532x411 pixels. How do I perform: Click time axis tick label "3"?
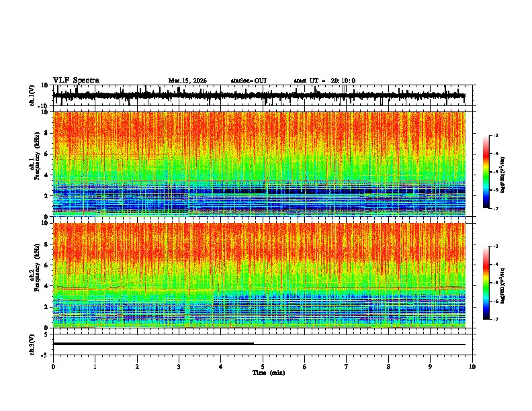(x=179, y=367)
